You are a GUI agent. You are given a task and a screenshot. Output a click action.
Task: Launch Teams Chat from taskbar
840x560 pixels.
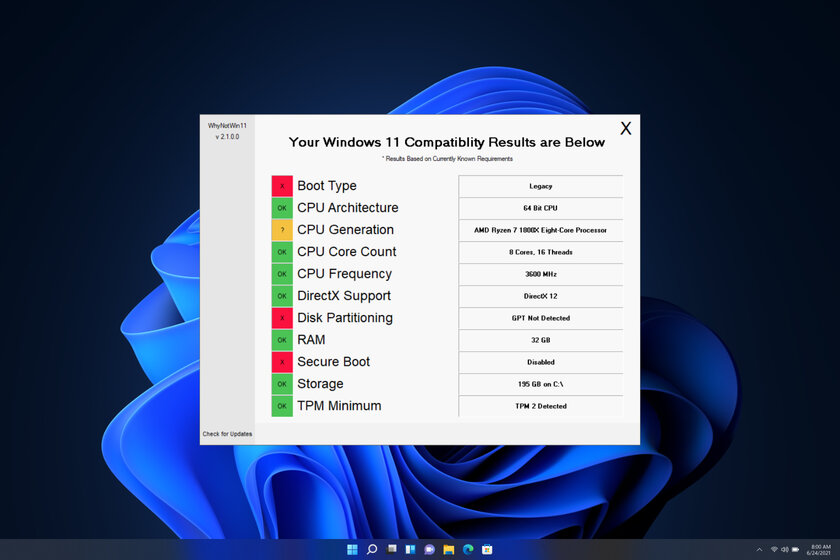(429, 549)
